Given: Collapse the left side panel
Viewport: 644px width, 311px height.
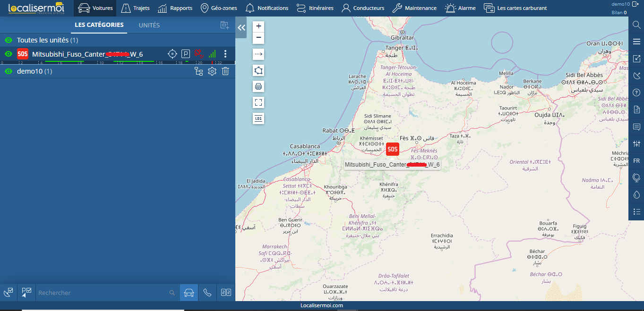Looking at the screenshot, I should click(241, 28).
